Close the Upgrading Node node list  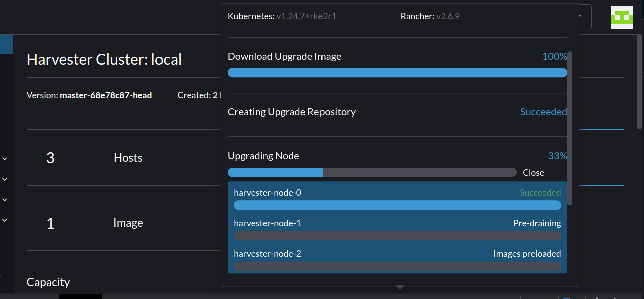[533, 172]
